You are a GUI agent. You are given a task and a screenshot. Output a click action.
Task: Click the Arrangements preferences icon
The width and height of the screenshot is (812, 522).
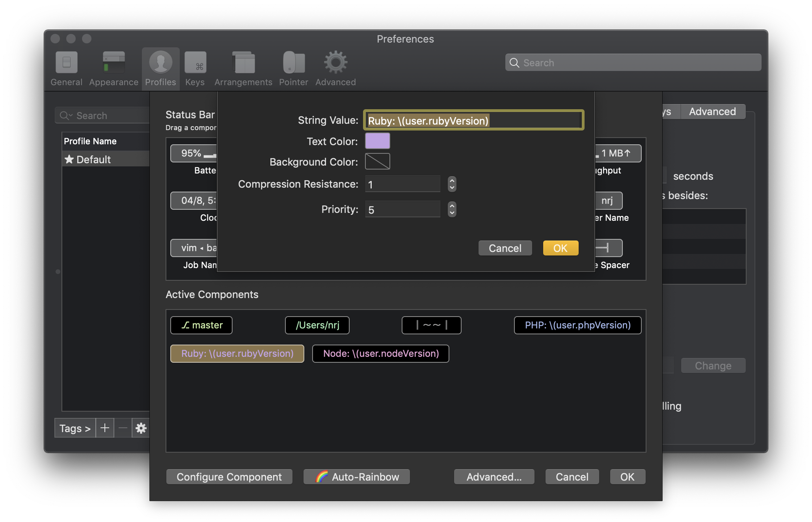click(x=243, y=68)
